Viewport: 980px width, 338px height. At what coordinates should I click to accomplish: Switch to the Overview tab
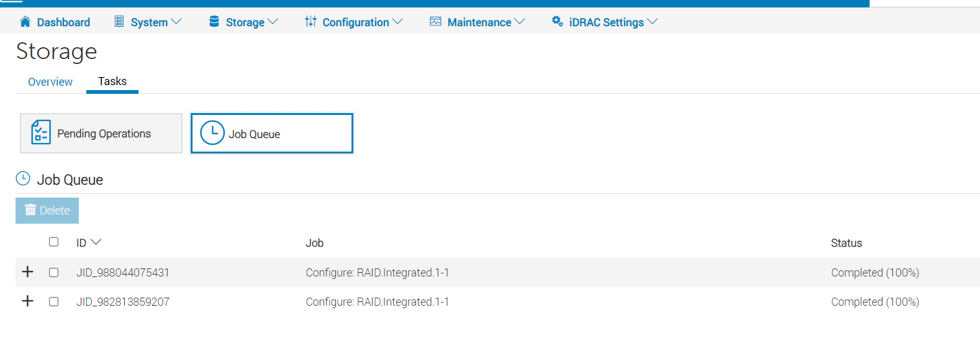(50, 82)
